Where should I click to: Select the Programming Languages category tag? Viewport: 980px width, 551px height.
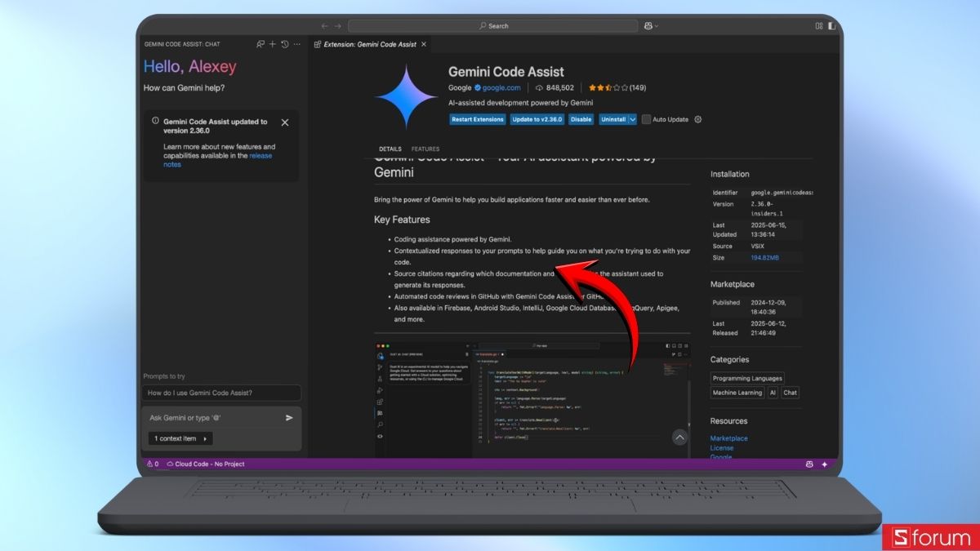[747, 378]
